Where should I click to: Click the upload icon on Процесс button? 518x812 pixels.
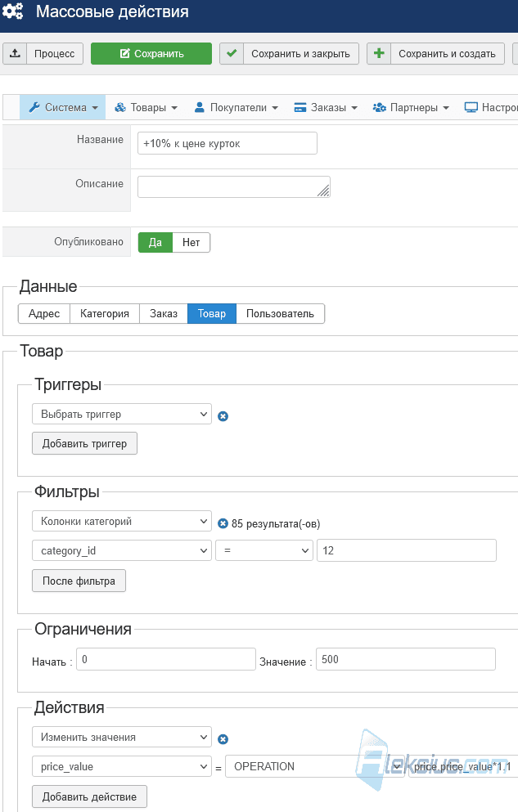[15, 53]
